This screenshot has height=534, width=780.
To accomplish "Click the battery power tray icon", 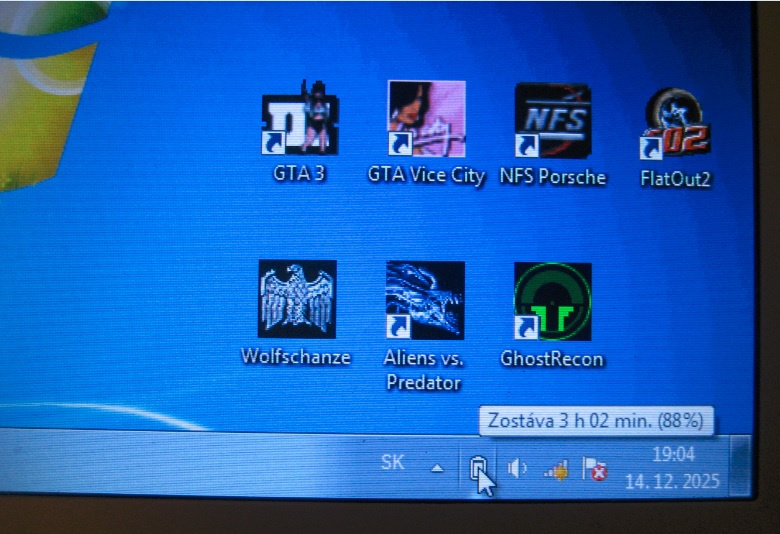I will coord(478,468).
